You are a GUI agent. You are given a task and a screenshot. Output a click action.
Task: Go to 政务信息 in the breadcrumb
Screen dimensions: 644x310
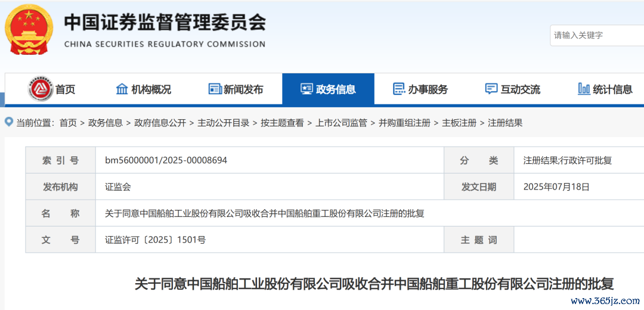point(106,122)
